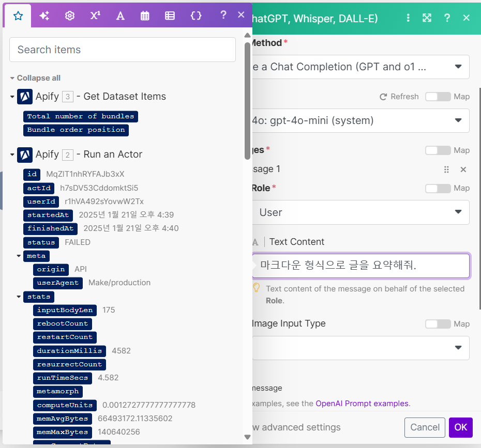Open the OpenAI module options menu

408,18
